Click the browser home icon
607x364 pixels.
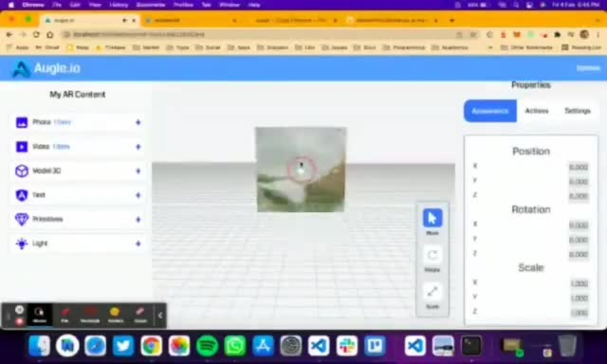point(50,35)
